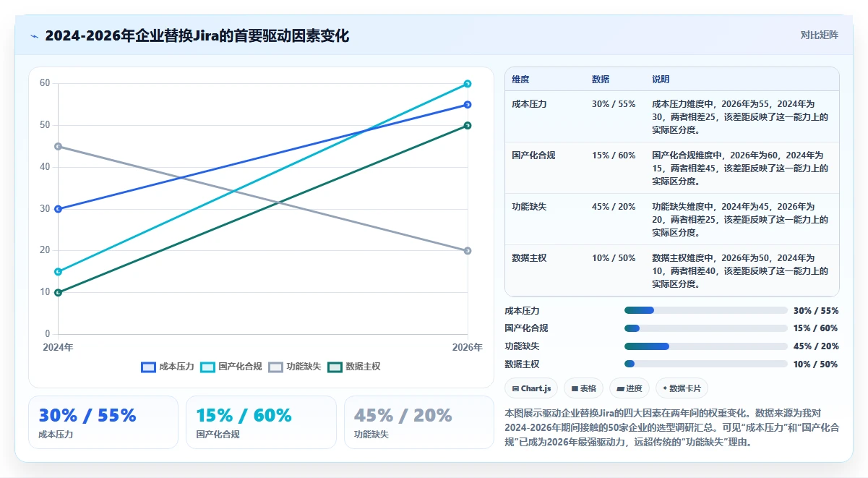Click the 2024 data point of 数据主权 line
Screen dimensions: 868x478
pos(58,293)
